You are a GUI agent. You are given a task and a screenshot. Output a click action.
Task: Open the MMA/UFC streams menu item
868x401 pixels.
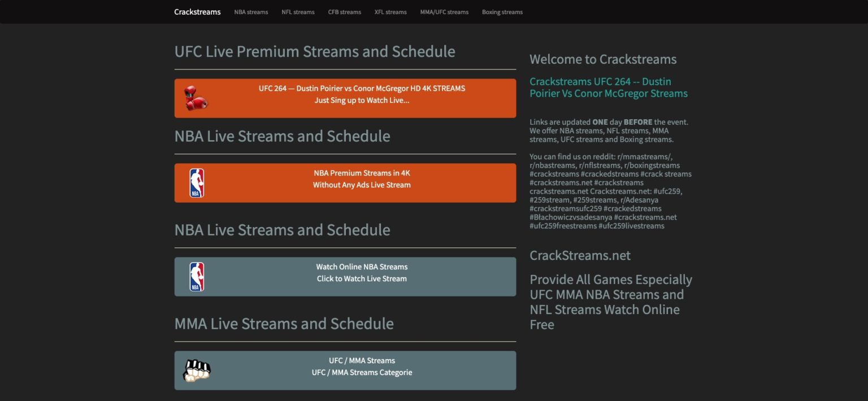[445, 11]
